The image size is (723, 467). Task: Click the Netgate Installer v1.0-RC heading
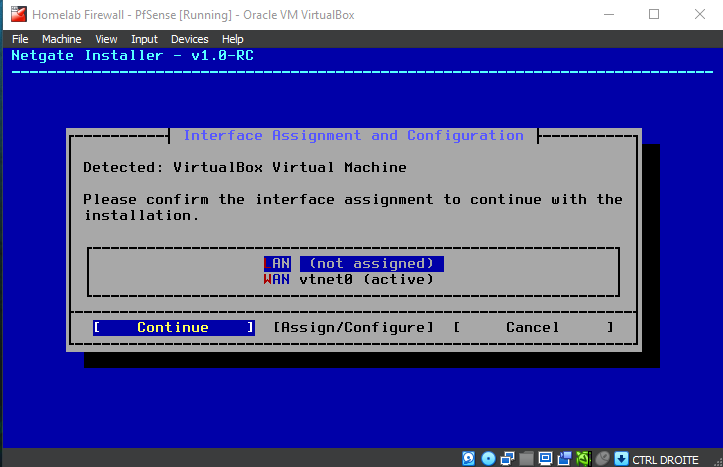(132, 56)
